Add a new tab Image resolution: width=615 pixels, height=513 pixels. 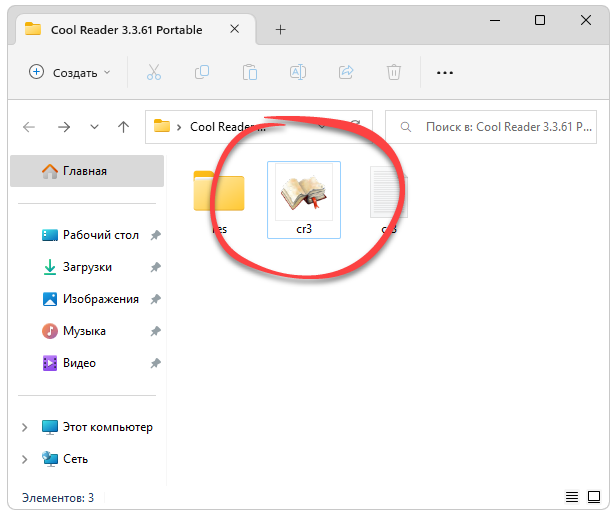point(280,29)
